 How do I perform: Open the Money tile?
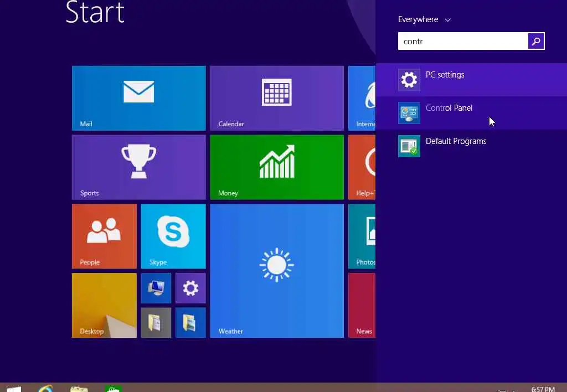(277, 167)
